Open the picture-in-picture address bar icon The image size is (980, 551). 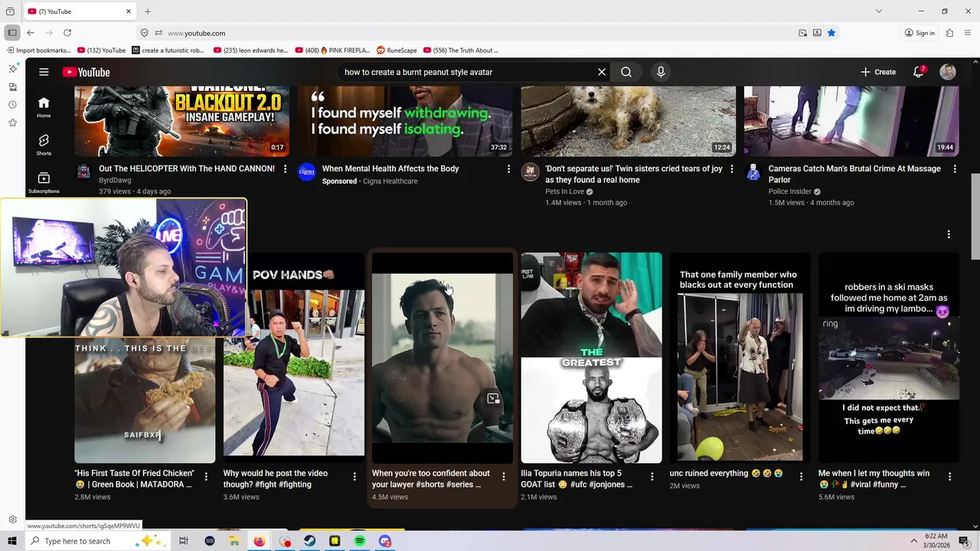point(802,33)
